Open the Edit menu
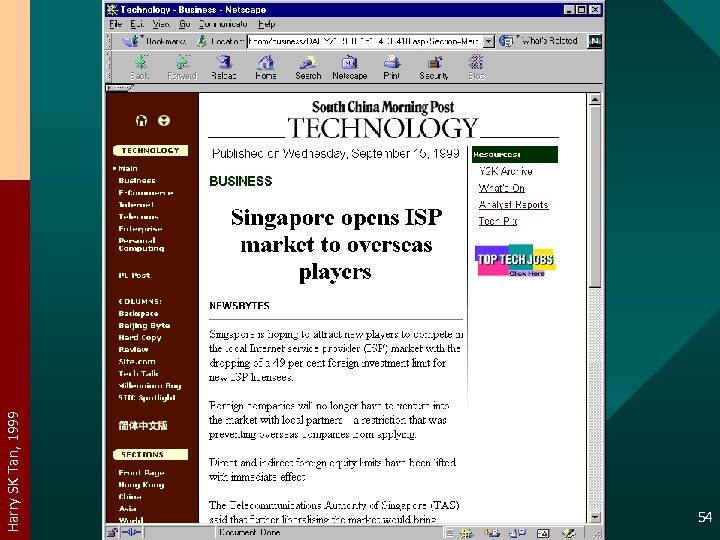This screenshot has height=540, width=720. click(x=137, y=24)
